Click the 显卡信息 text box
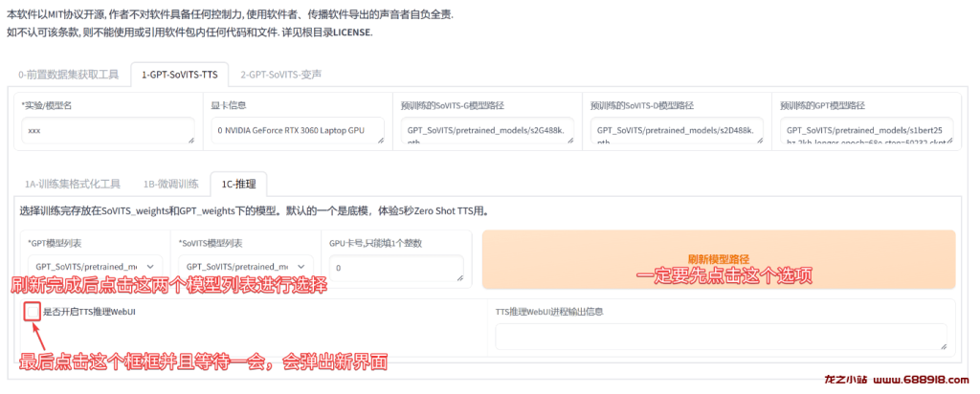The width and height of the screenshot is (980, 394). (298, 131)
